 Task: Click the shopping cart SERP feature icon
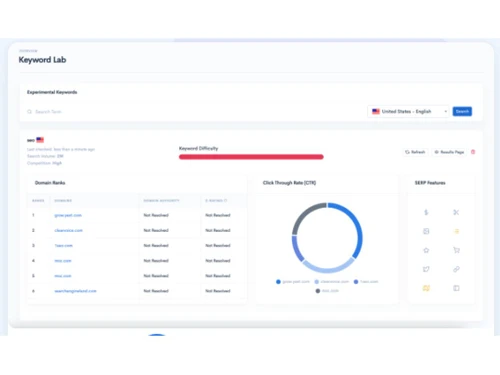click(456, 250)
